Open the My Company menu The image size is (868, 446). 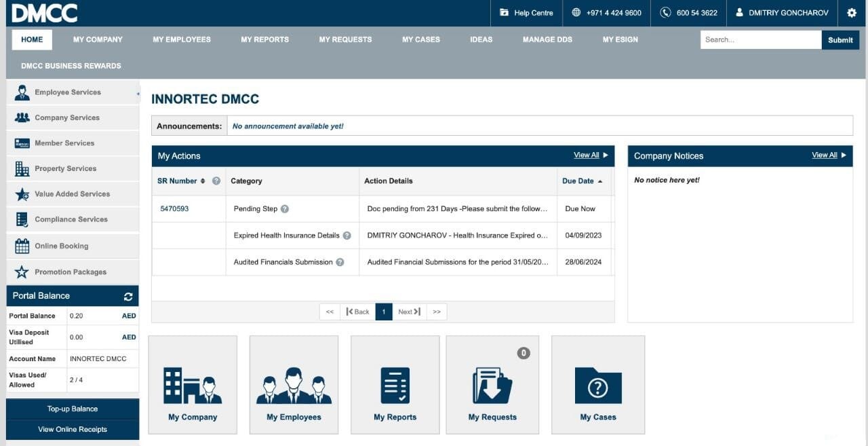98,39
